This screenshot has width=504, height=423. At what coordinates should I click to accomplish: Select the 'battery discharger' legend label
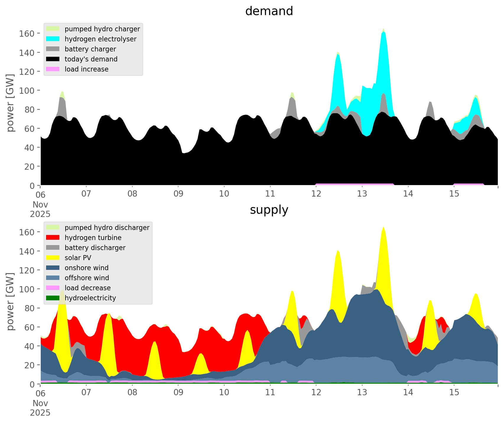pos(95,248)
